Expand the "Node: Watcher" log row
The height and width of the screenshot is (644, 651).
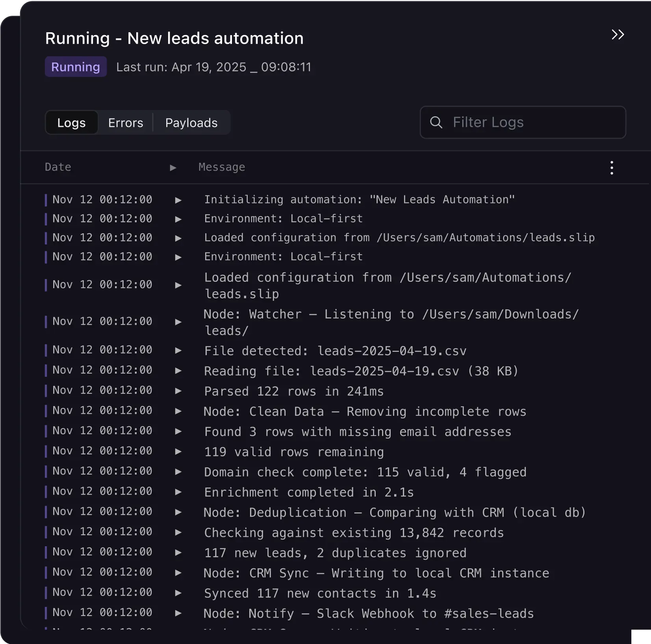178,322
